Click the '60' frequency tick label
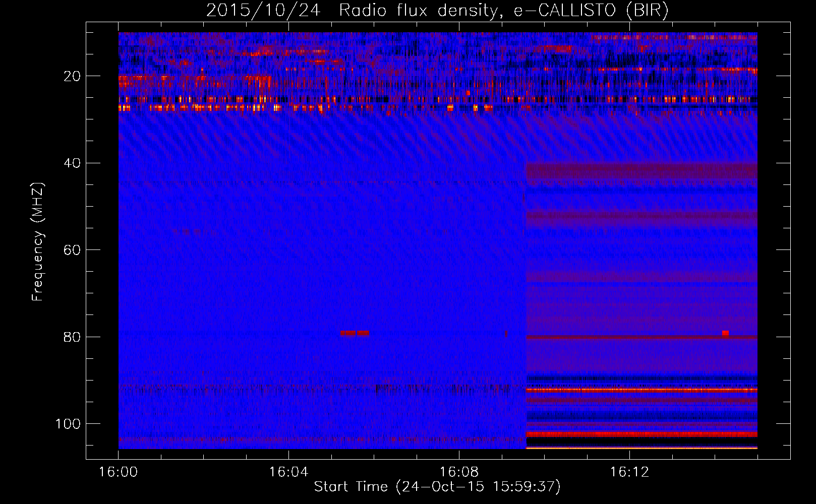This screenshot has height=504, width=816. pos(73,250)
